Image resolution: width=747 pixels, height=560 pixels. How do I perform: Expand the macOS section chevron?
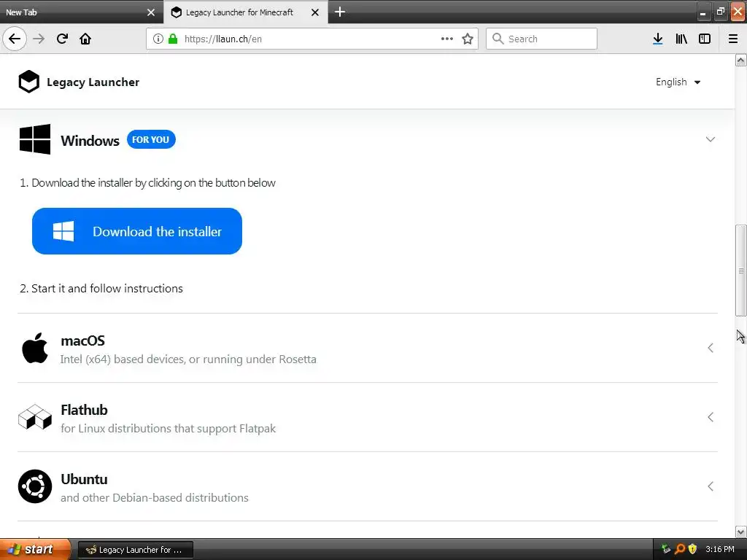click(x=711, y=348)
